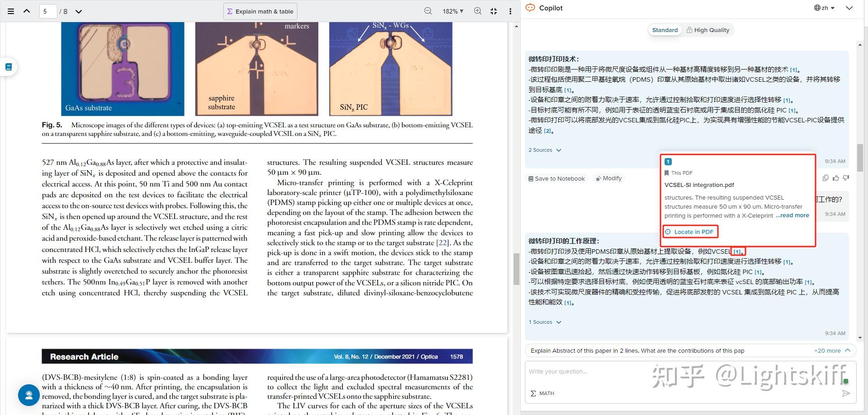Viewport: 868px width, 415px height.
Task: Click the blue annotation icon on left edge
Action: (x=8, y=66)
